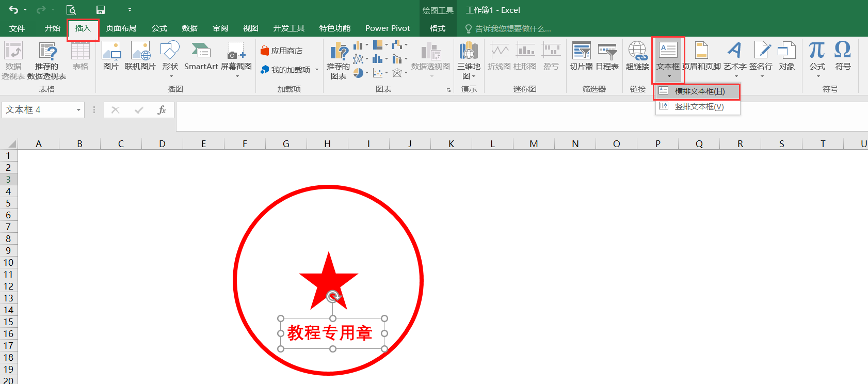This screenshot has height=384, width=868.
Task: Click the 联机图片 online pictures icon
Action: click(140, 56)
